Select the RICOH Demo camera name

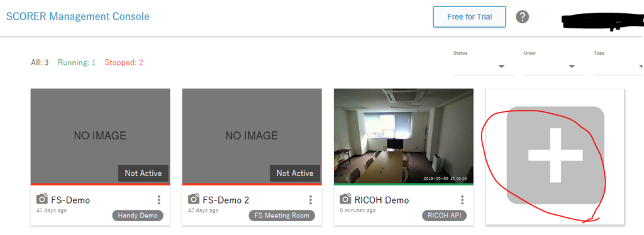382,200
